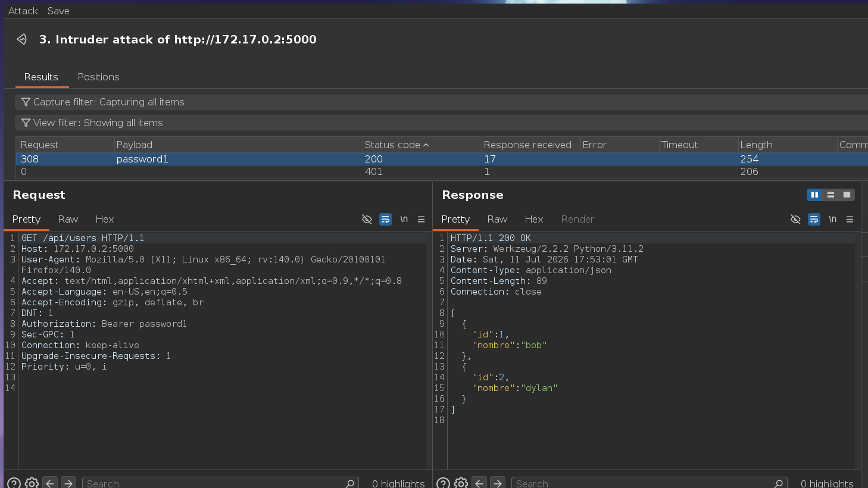This screenshot has height=488, width=868.
Task: Switch to side-by-side layout icon
Action: point(814,195)
